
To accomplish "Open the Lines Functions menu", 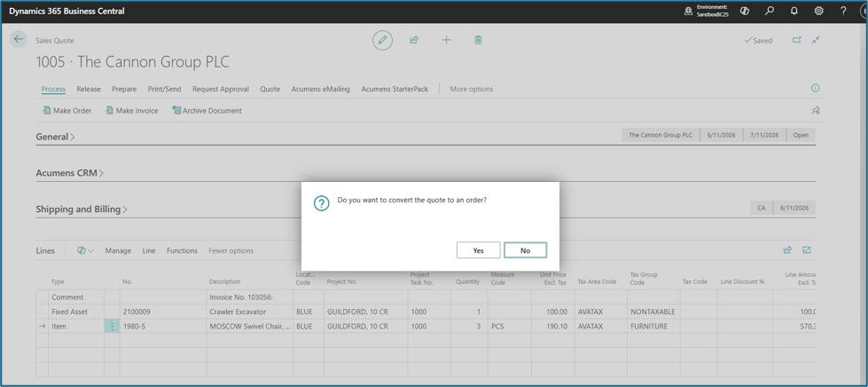I will click(182, 250).
